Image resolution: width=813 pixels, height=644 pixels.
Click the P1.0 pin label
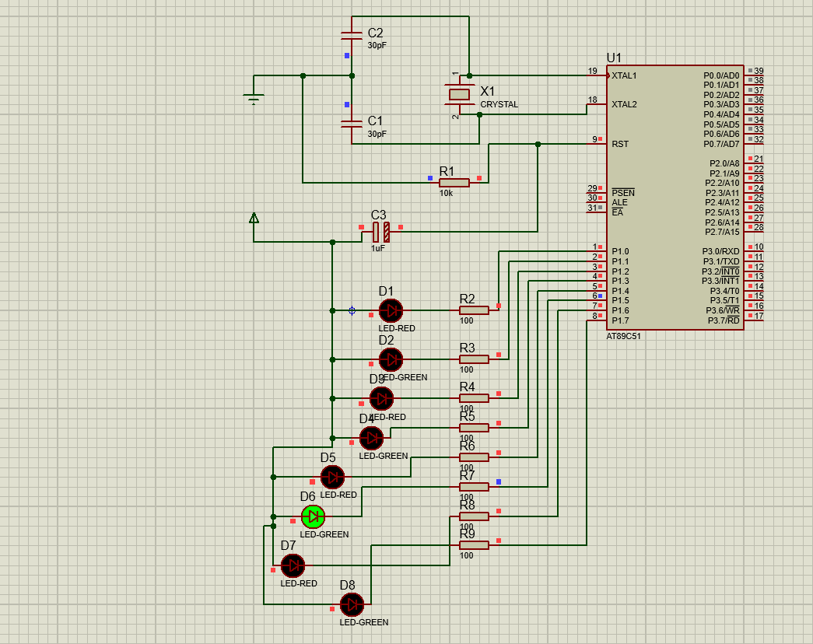coord(620,251)
